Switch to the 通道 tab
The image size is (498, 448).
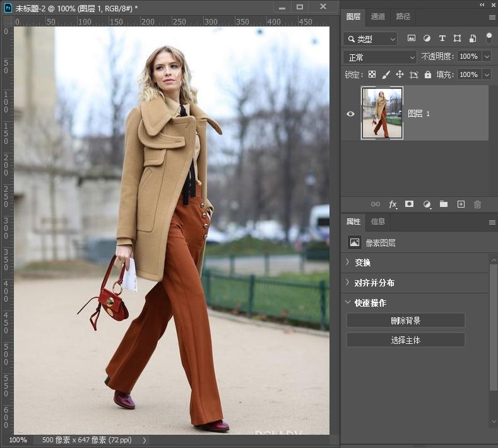(378, 16)
